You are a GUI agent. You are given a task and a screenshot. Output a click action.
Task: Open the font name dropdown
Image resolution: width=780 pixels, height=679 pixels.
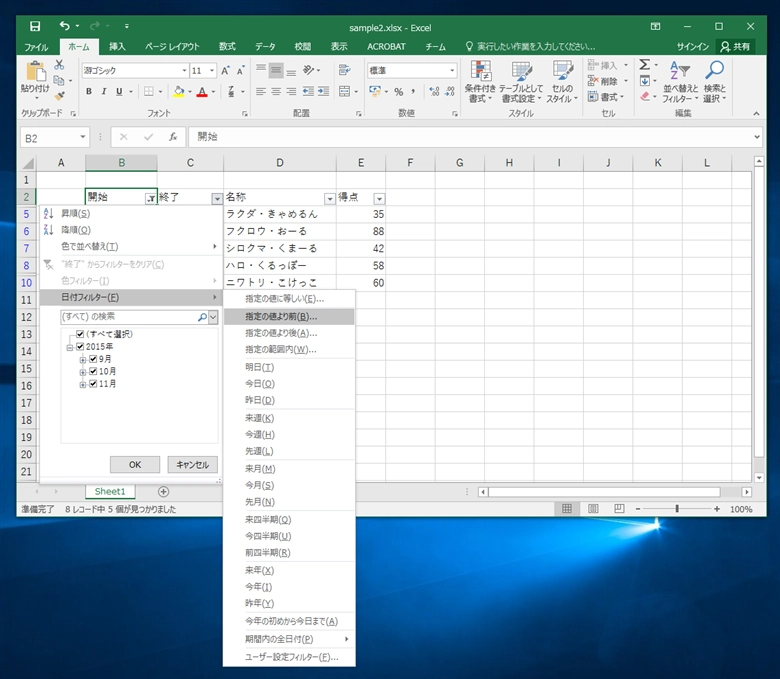tap(185, 71)
